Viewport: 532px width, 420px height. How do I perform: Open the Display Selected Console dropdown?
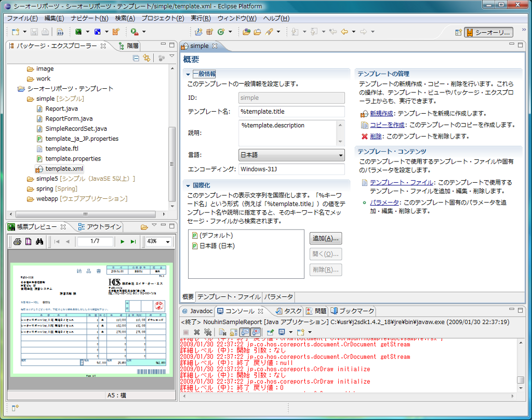point(291,332)
